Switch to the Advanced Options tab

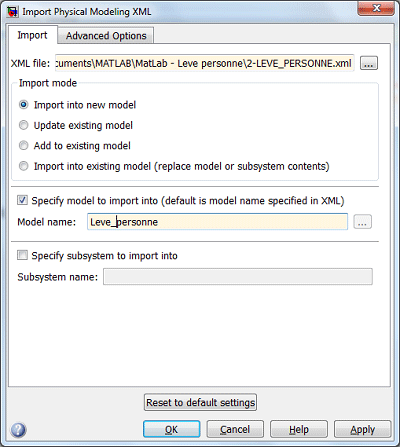106,35
